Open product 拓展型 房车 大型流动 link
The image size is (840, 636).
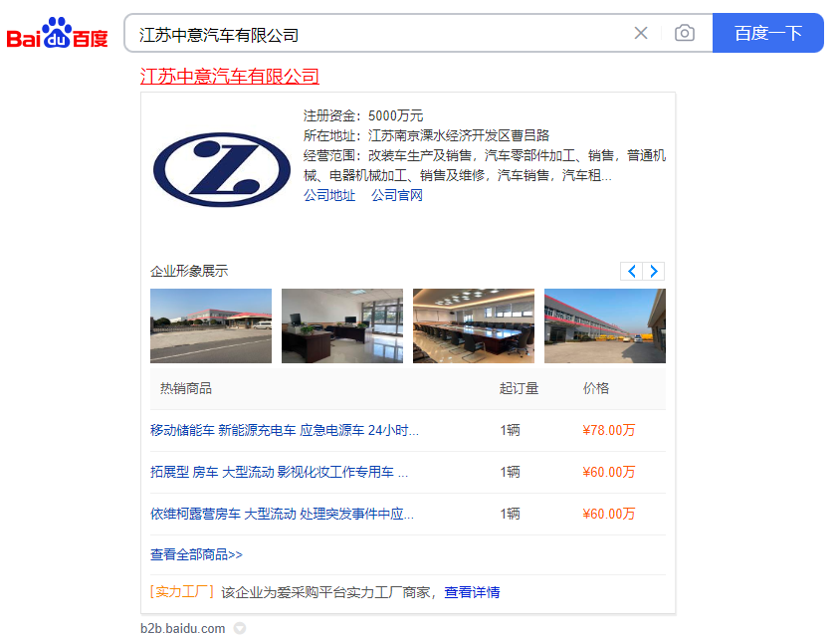279,472
